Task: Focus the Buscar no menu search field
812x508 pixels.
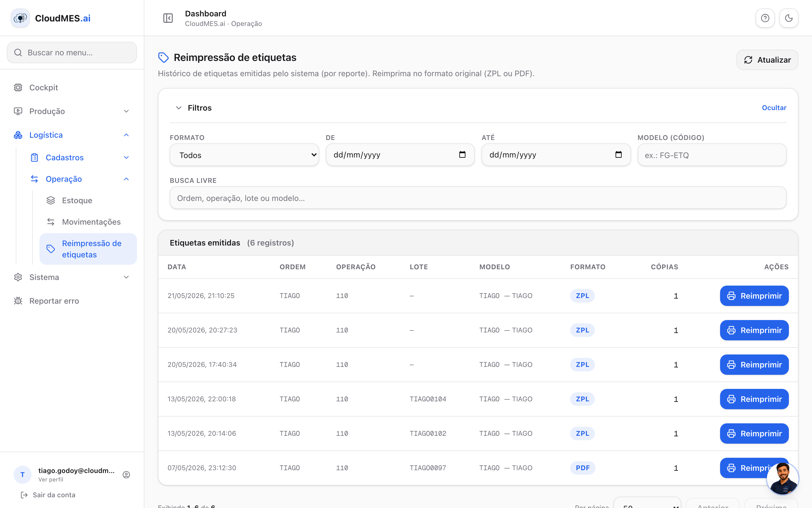Action: [x=72, y=52]
